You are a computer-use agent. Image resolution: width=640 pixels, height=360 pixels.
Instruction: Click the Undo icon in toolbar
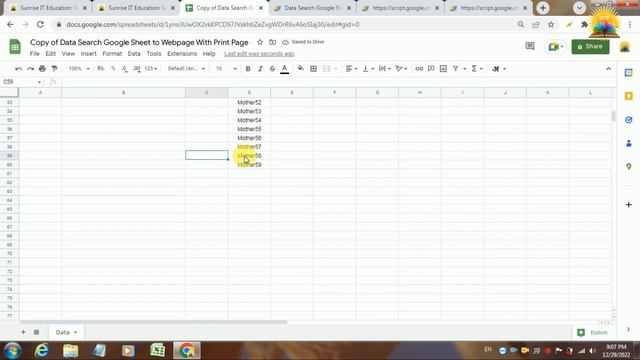18,69
